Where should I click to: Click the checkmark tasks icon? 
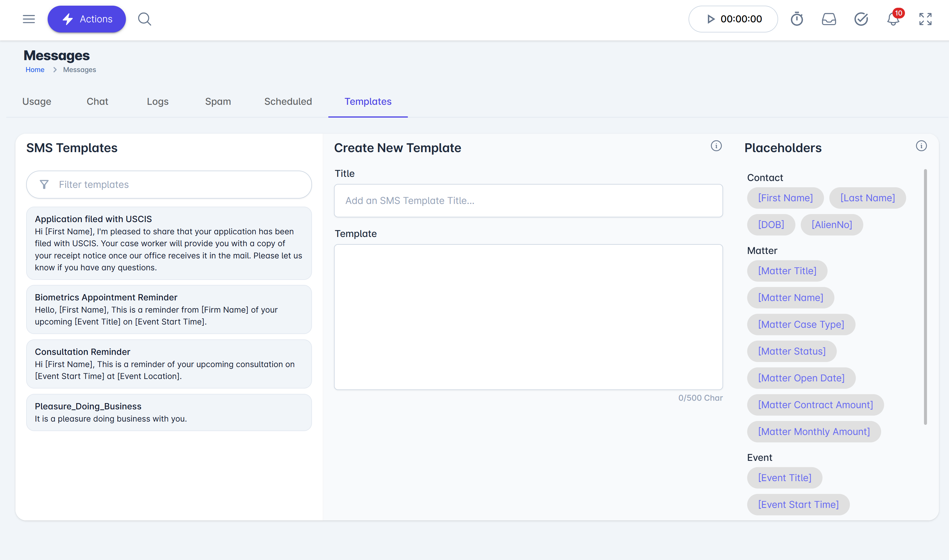[x=861, y=19]
